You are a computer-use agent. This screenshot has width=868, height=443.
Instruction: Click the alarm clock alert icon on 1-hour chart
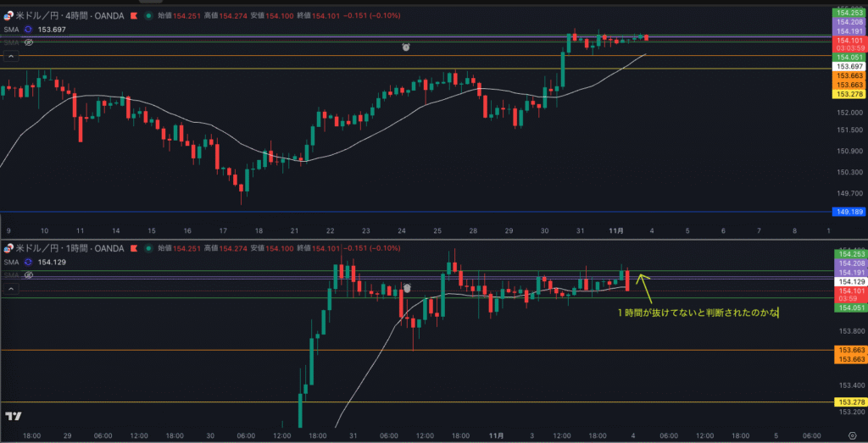click(406, 288)
